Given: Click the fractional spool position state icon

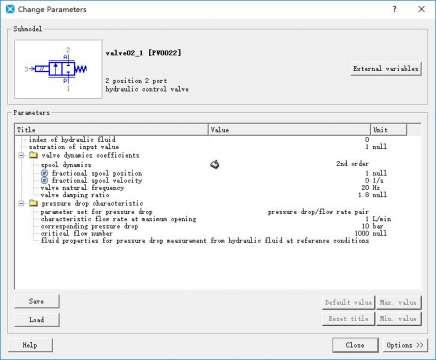Looking at the screenshot, I should [x=45, y=173].
